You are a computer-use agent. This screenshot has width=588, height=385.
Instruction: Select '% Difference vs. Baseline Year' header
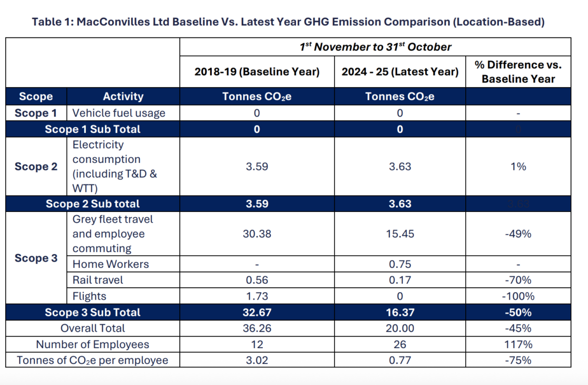[x=518, y=72]
